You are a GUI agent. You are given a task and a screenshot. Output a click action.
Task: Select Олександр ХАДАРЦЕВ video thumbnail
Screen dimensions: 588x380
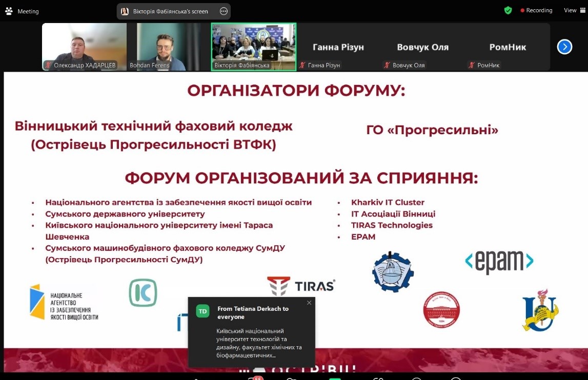pyautogui.click(x=85, y=47)
